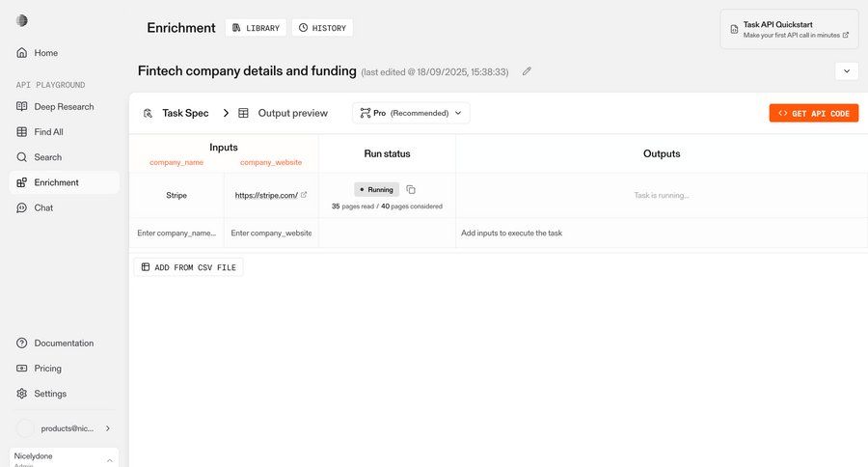Expand the Nicelydone workspace switcher
Viewport: 868px width, 467px height.
(109, 460)
